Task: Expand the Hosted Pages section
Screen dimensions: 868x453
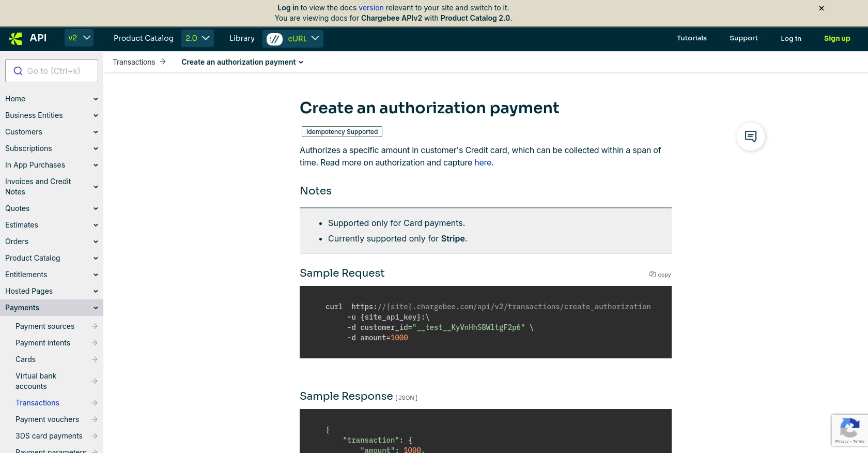Action: (96, 291)
